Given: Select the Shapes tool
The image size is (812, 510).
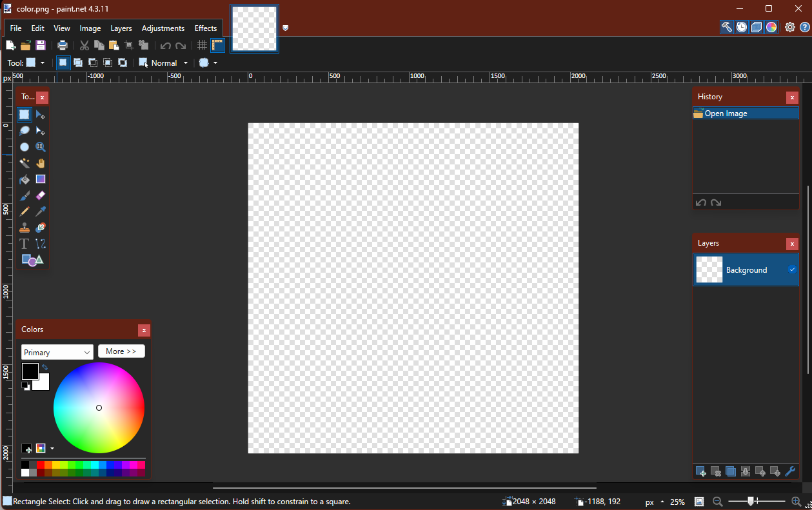Looking at the screenshot, I should (32, 260).
